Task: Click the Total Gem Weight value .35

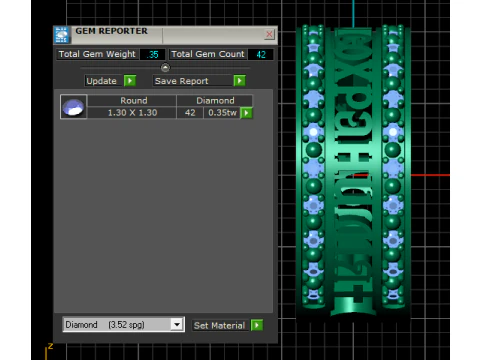Action: click(x=153, y=54)
